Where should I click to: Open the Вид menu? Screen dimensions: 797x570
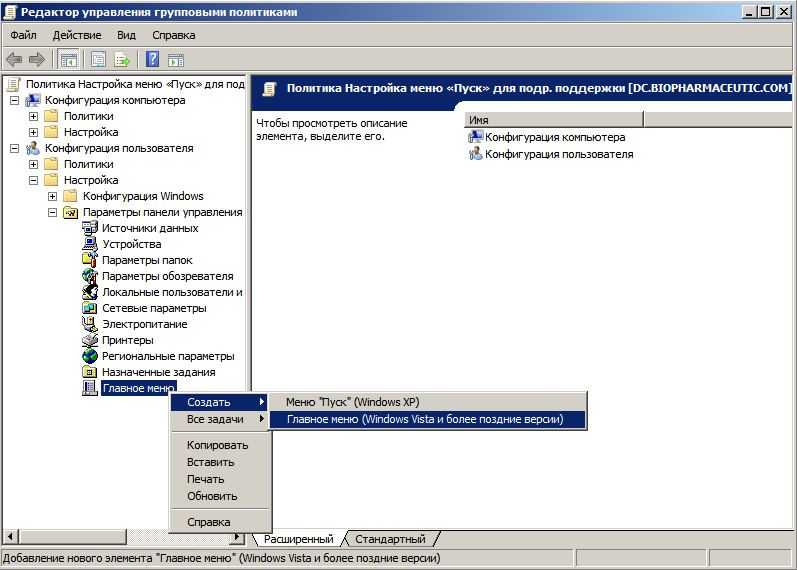coord(127,35)
